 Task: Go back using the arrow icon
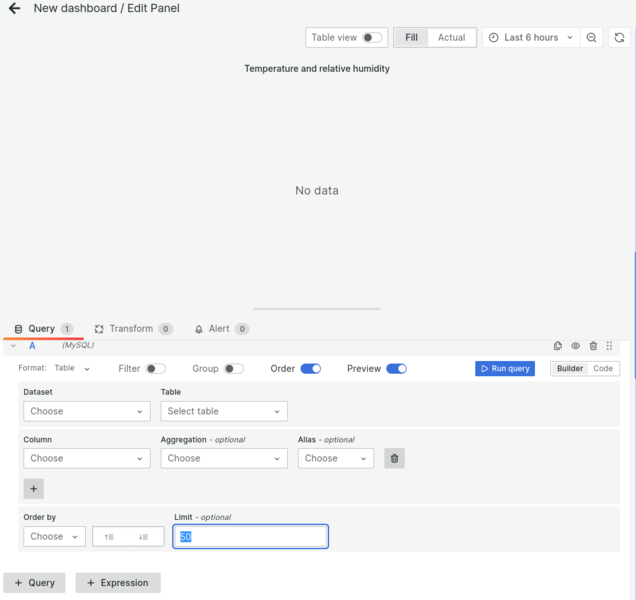(x=15, y=8)
